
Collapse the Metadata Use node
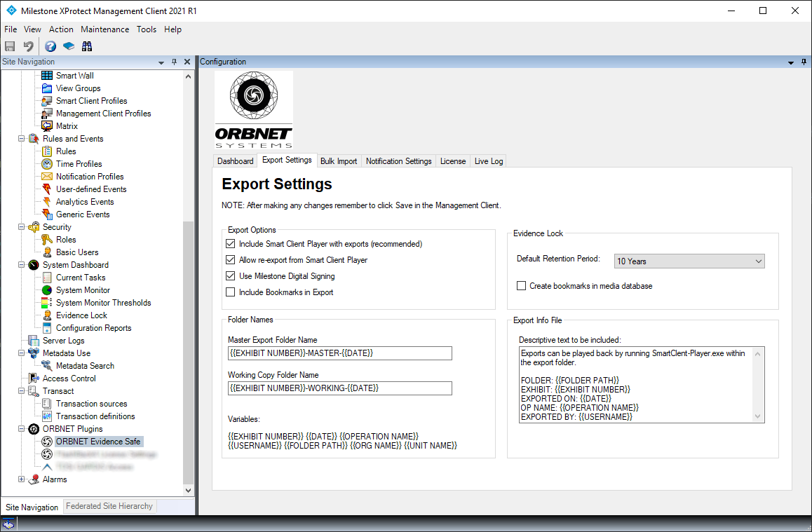[21, 353]
